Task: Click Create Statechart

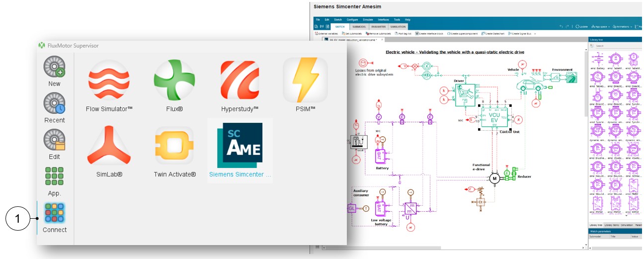Action: (492, 33)
